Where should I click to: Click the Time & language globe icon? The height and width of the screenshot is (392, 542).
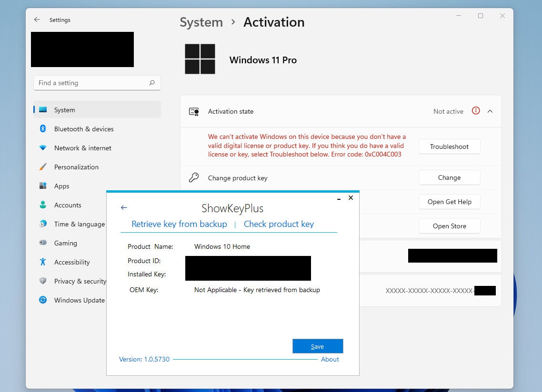click(x=43, y=224)
